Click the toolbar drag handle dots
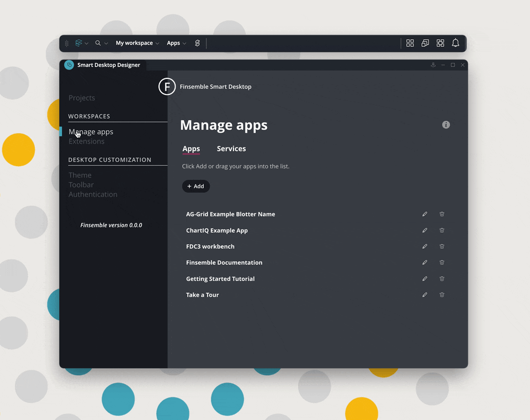The width and height of the screenshot is (530, 420). coord(67,43)
